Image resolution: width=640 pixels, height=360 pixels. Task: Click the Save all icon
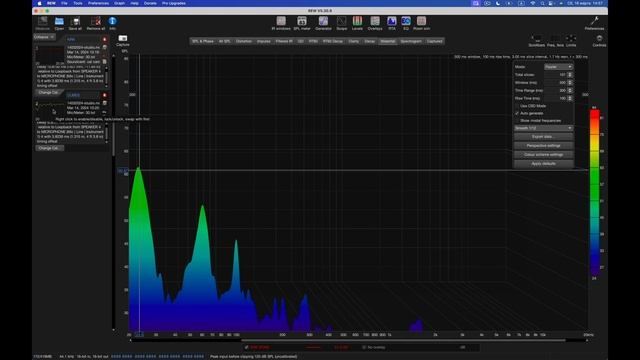(75, 23)
